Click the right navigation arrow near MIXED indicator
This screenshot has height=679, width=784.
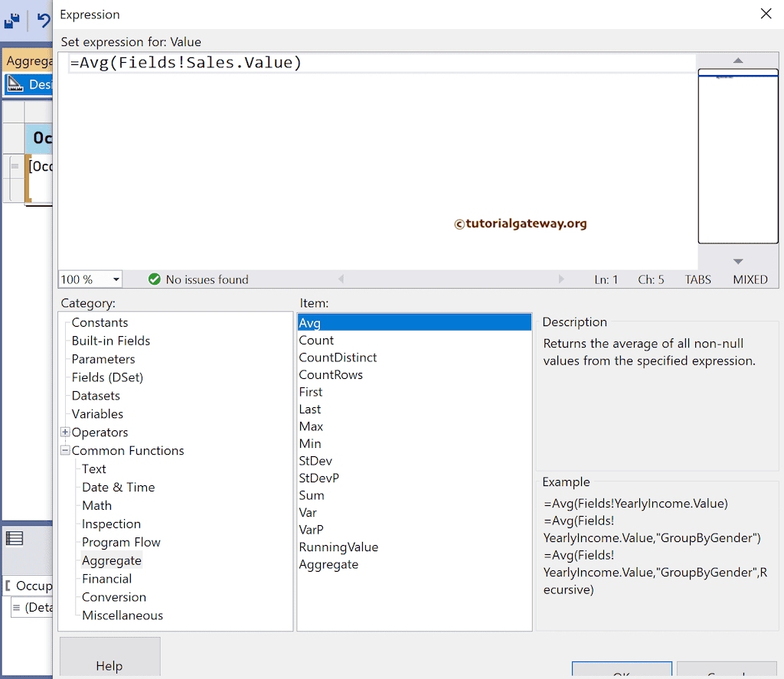(563, 279)
